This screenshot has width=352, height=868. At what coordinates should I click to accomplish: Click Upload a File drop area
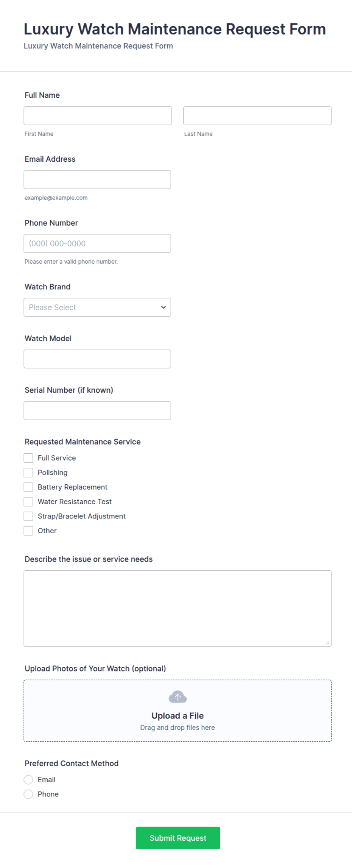pos(178,710)
